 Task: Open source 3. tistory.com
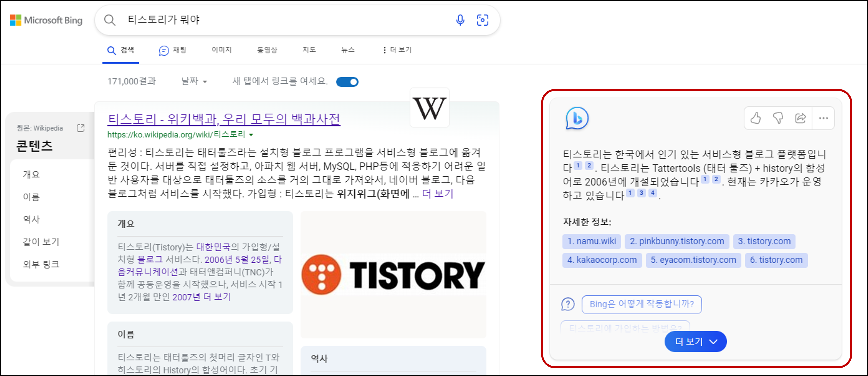pos(764,242)
